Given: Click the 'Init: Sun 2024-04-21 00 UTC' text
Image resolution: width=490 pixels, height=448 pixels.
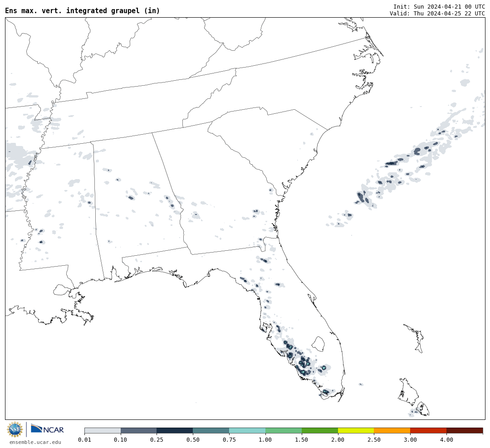Looking at the screenshot, I should pyautogui.click(x=439, y=6).
